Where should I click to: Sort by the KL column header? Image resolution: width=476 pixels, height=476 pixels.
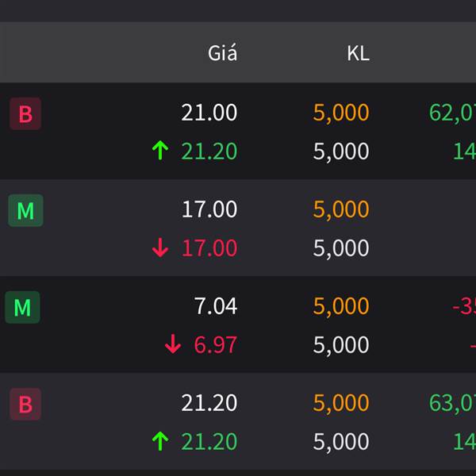click(x=359, y=54)
